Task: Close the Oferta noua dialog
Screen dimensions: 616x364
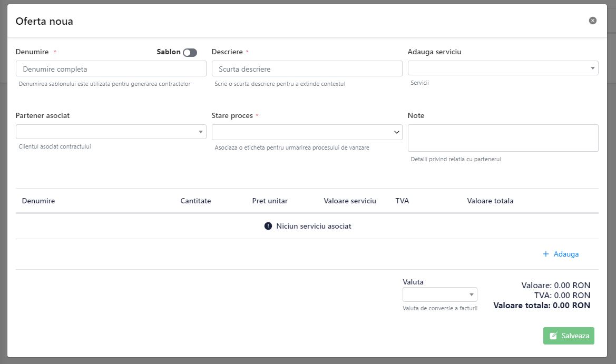Action: [x=593, y=21]
